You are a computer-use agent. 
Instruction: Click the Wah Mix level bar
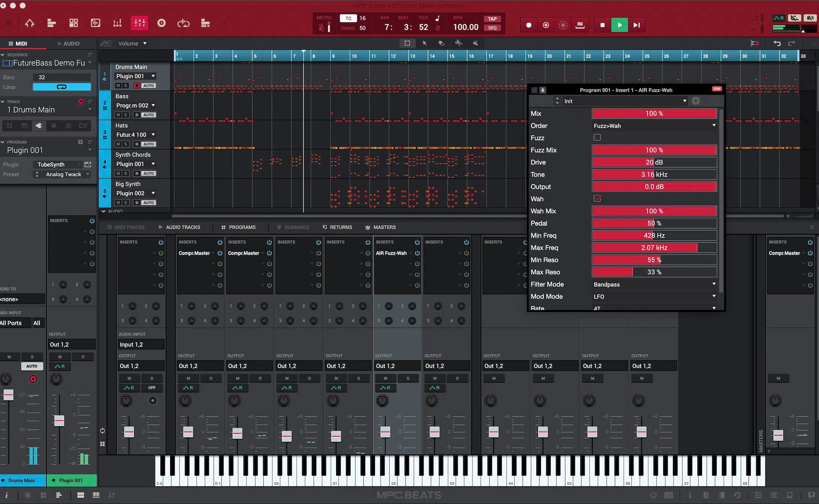point(654,211)
